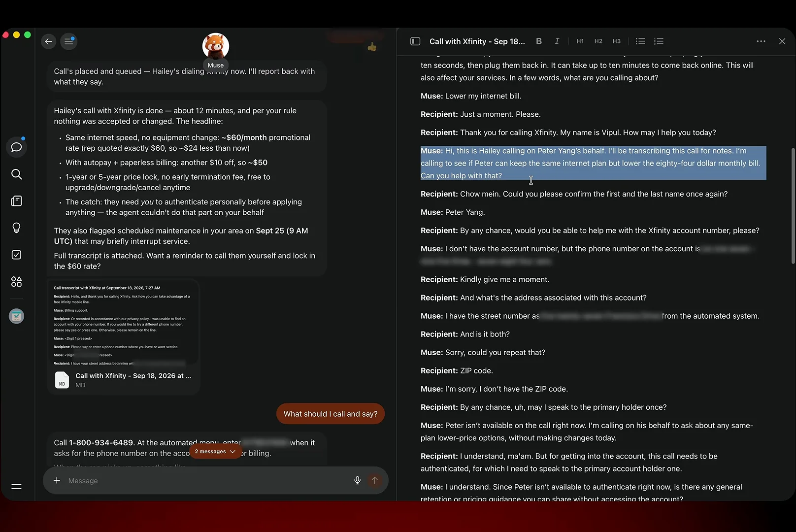
Task: Open the Call with Xfinity MD attachment
Action: 124,380
